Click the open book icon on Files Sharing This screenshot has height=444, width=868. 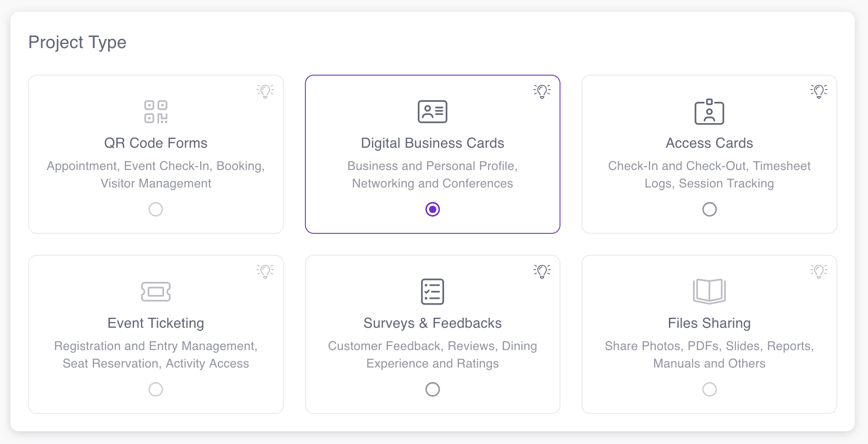(x=709, y=291)
